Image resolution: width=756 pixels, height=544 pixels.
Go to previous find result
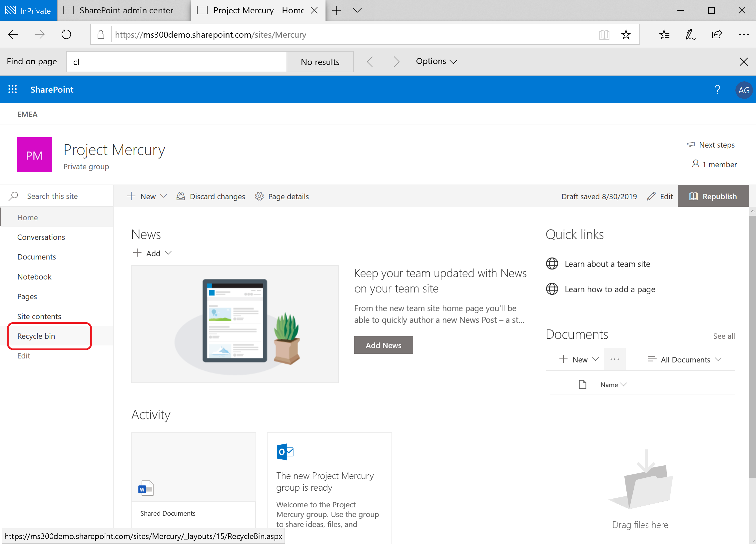[x=370, y=62]
